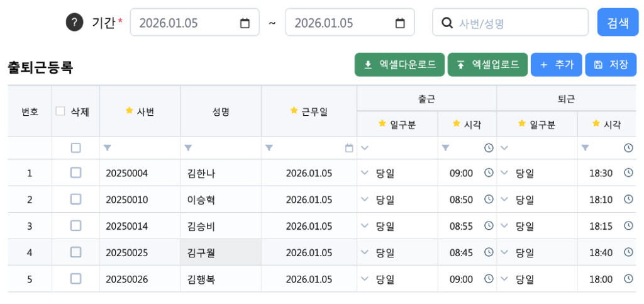Save changes with the 저장 button
This screenshot has width=644, height=304.
coord(611,64)
